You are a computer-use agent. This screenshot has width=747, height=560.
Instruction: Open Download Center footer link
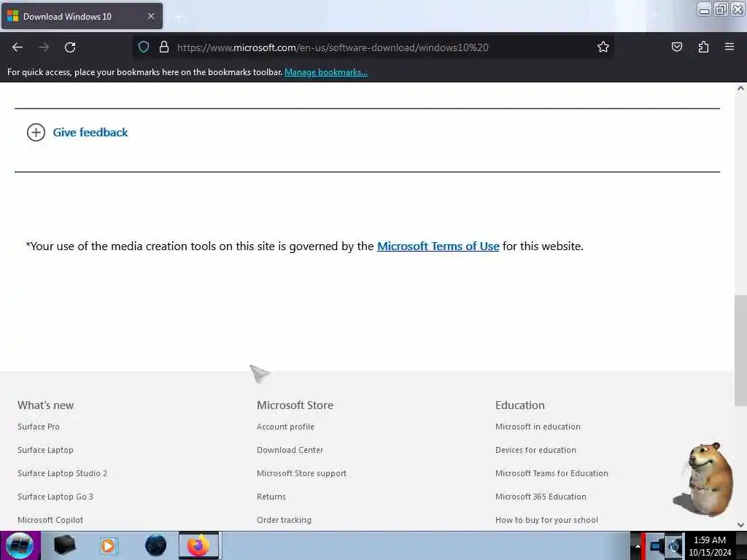point(290,450)
